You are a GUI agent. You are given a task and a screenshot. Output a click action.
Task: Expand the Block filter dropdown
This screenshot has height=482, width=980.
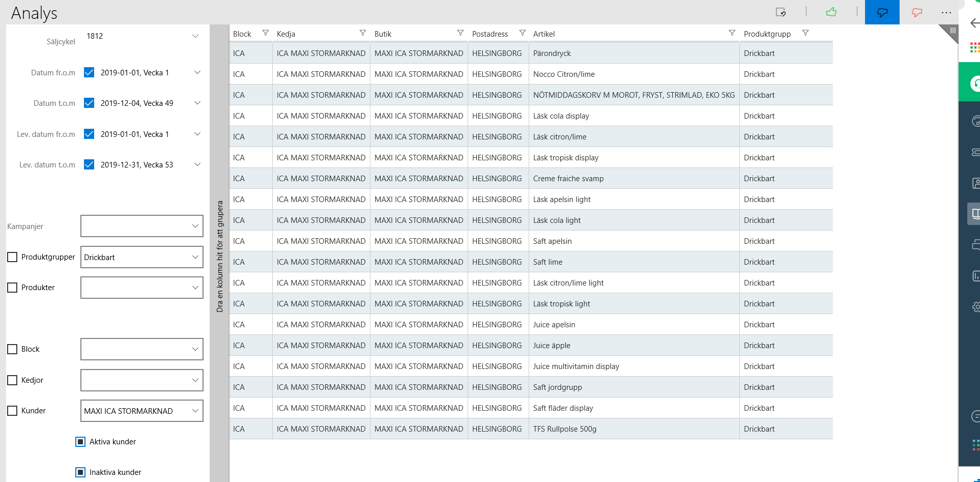(142, 349)
